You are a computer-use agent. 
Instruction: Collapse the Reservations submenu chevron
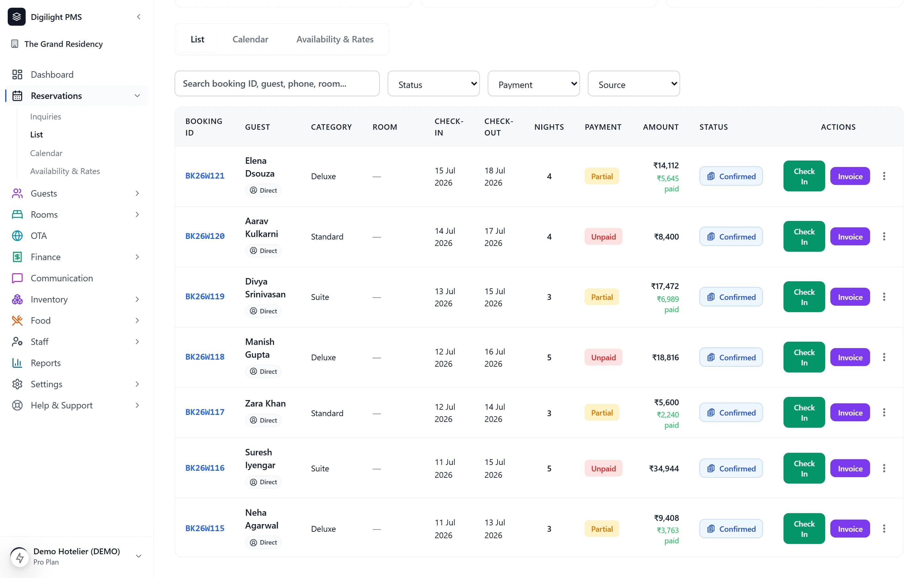coord(137,96)
